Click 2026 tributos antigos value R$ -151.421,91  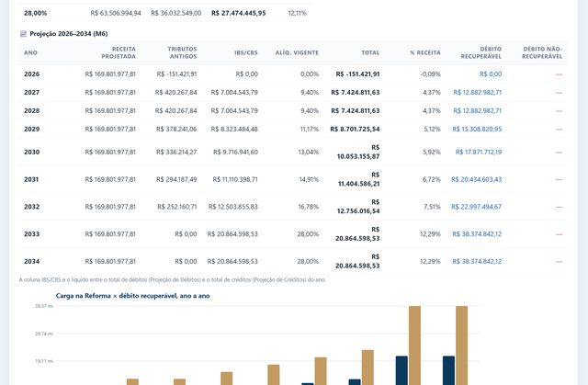(x=176, y=74)
